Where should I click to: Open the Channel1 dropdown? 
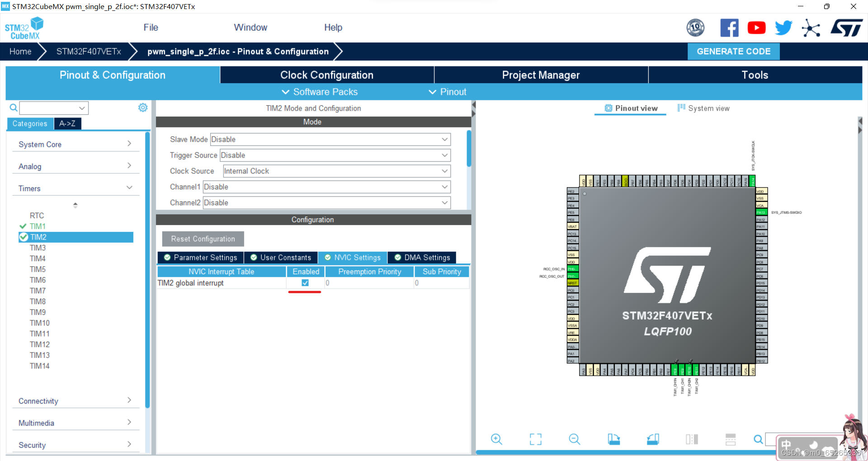tap(327, 187)
